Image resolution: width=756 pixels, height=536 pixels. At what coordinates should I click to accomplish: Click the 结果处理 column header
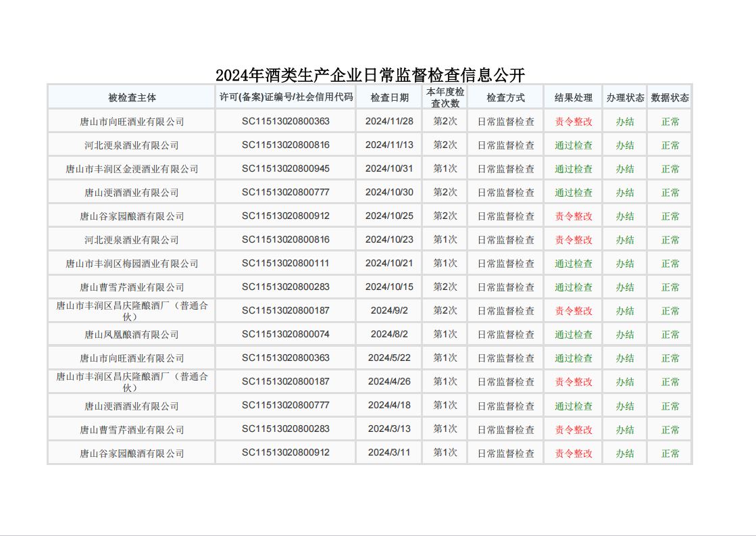[x=574, y=97]
